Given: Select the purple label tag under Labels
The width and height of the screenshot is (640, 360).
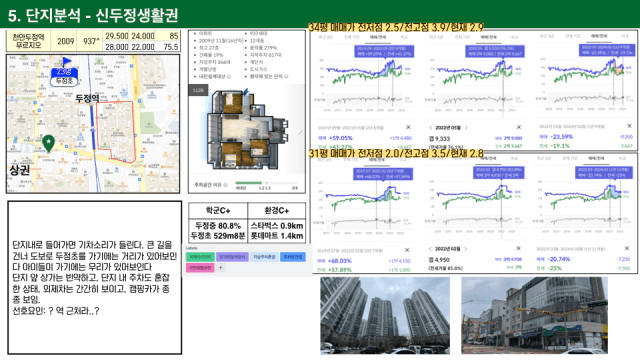Looking at the screenshot, I should pyautogui.click(x=232, y=257).
